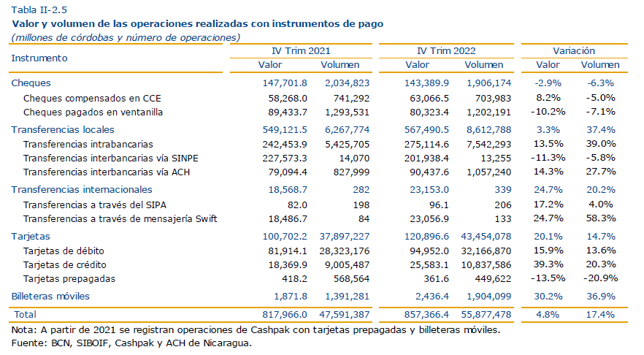Click the variation -20.9%
This screenshot has width=644, height=355.
600,278
